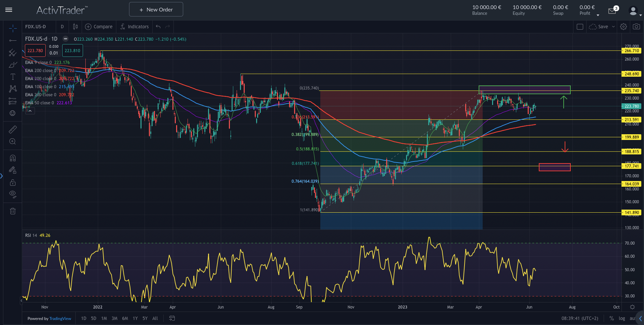Pick the ruler measure tool
Image resolution: width=644 pixels, height=325 pixels.
[x=13, y=130]
